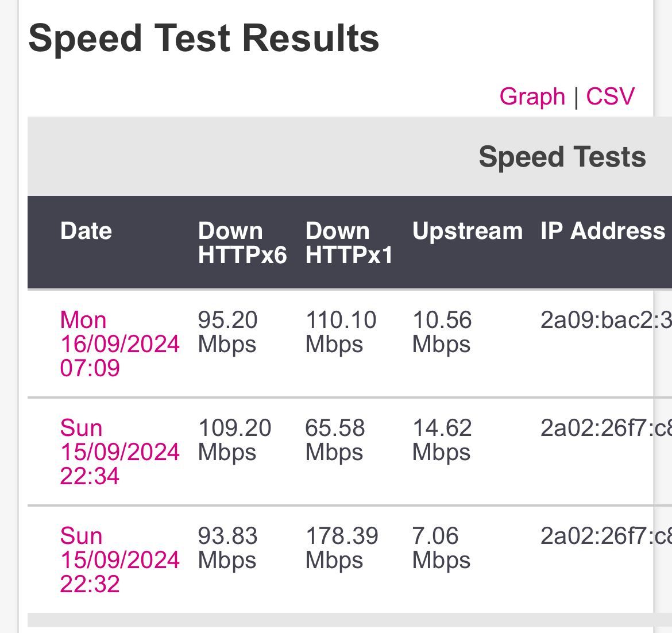672x633 pixels.
Task: Click the Upstream column header
Action: [x=468, y=232]
